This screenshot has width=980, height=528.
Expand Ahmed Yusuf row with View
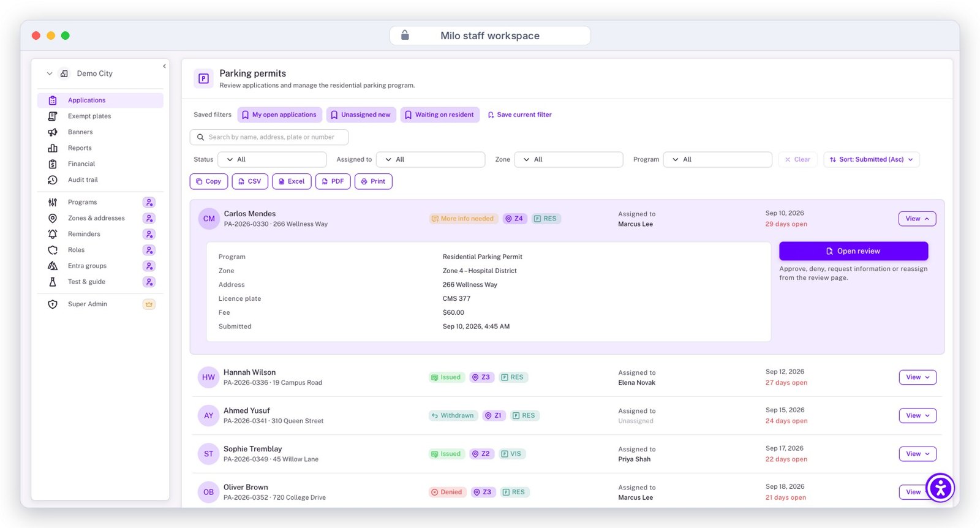pos(918,415)
